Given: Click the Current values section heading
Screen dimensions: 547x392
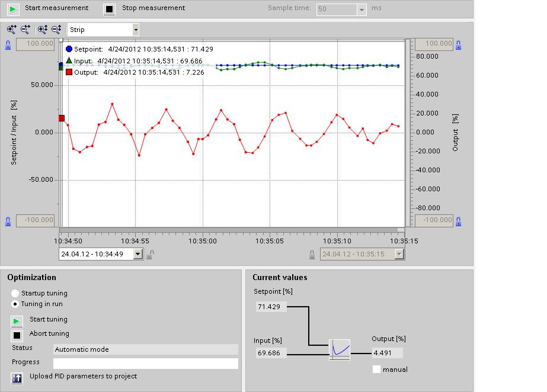Looking at the screenshot, I should coord(280,278).
